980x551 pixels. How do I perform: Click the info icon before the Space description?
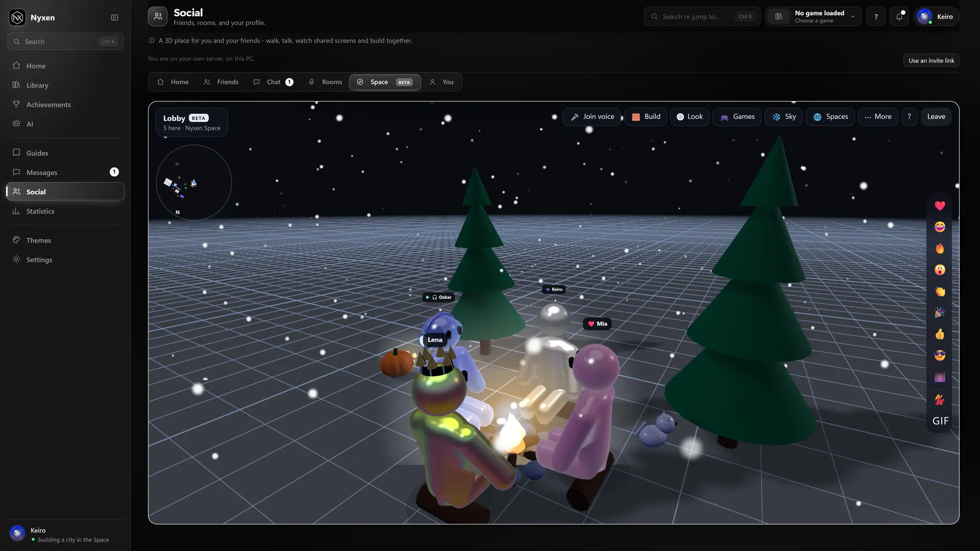coord(152,41)
